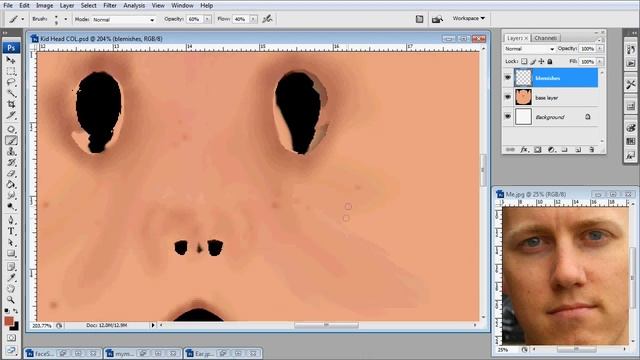Select the Move tool
The width and height of the screenshot is (640, 360).
point(11,60)
